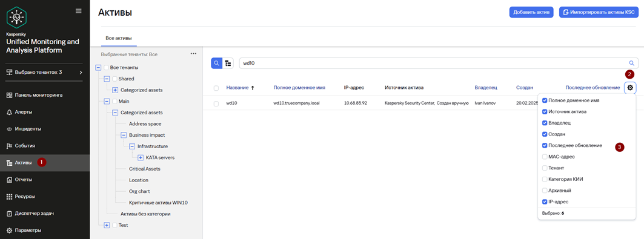Enable the МАС-адрес column option
Image resolution: width=644 pixels, height=239 pixels.
click(545, 157)
